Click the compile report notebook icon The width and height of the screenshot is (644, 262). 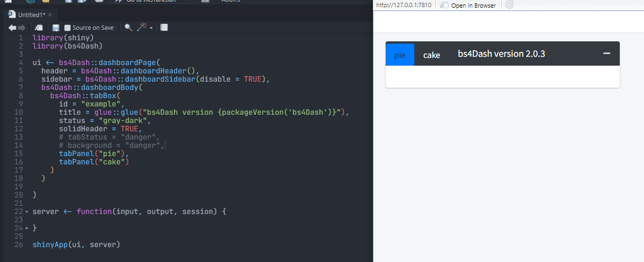click(x=164, y=28)
